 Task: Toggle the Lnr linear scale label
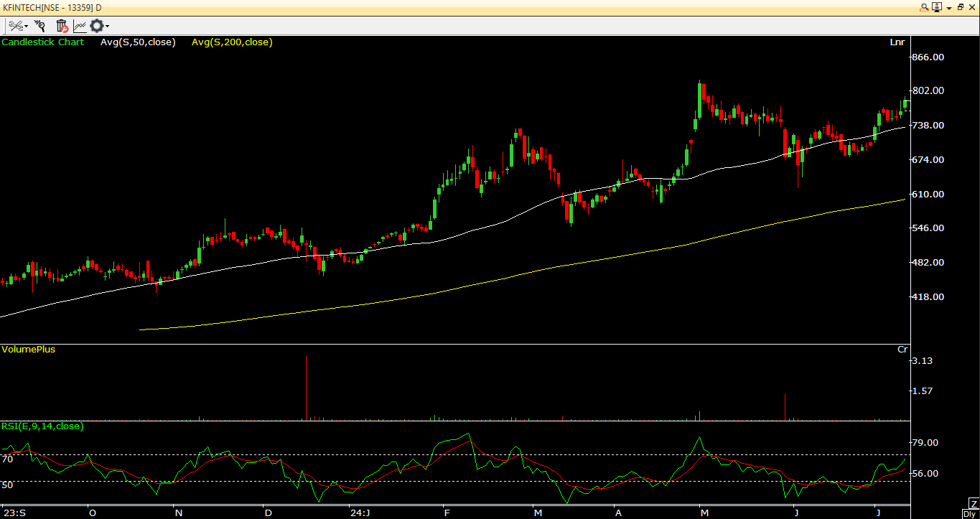[897, 42]
